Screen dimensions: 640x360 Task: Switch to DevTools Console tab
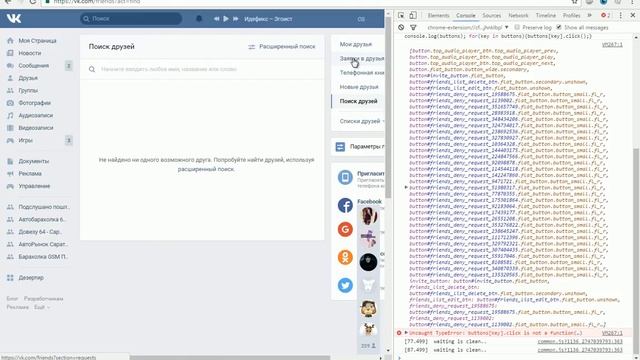(x=466, y=16)
